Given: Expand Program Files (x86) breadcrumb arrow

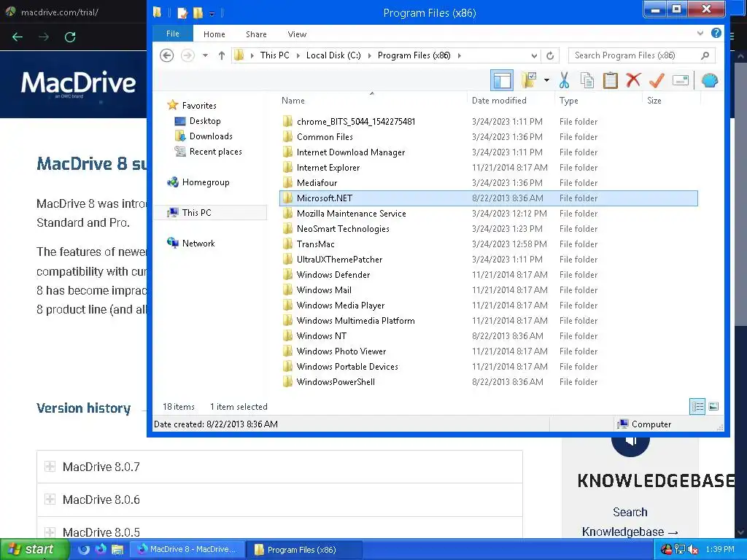Looking at the screenshot, I should [460, 55].
